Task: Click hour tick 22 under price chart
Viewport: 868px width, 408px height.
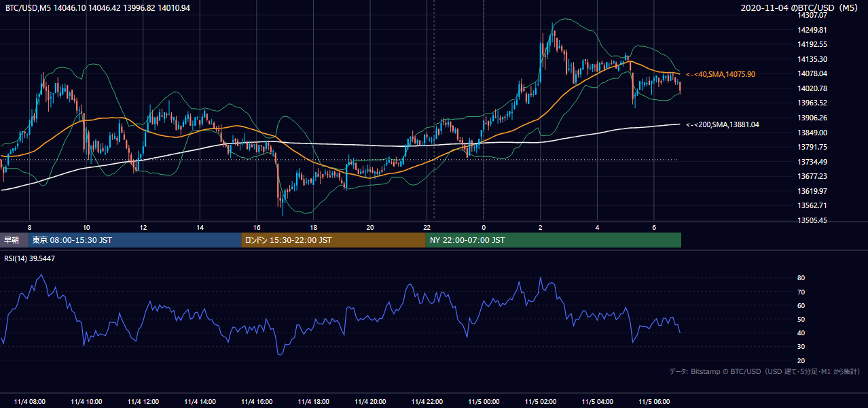Action: tap(427, 227)
